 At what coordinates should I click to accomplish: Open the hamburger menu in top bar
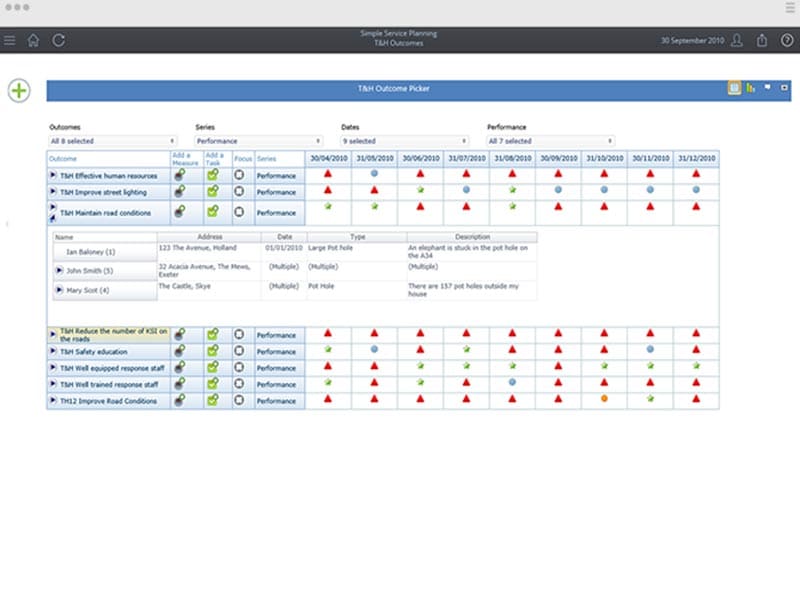click(x=10, y=41)
